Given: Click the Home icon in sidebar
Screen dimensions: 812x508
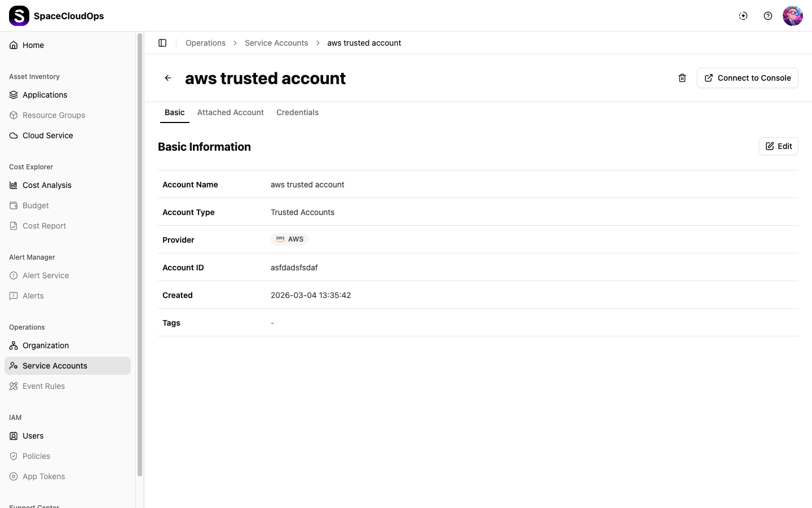Looking at the screenshot, I should (14, 45).
